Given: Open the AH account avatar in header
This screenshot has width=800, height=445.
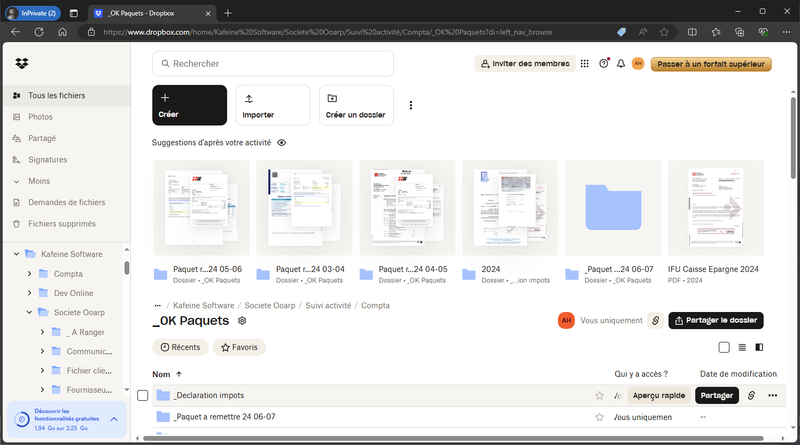Looking at the screenshot, I should point(638,64).
